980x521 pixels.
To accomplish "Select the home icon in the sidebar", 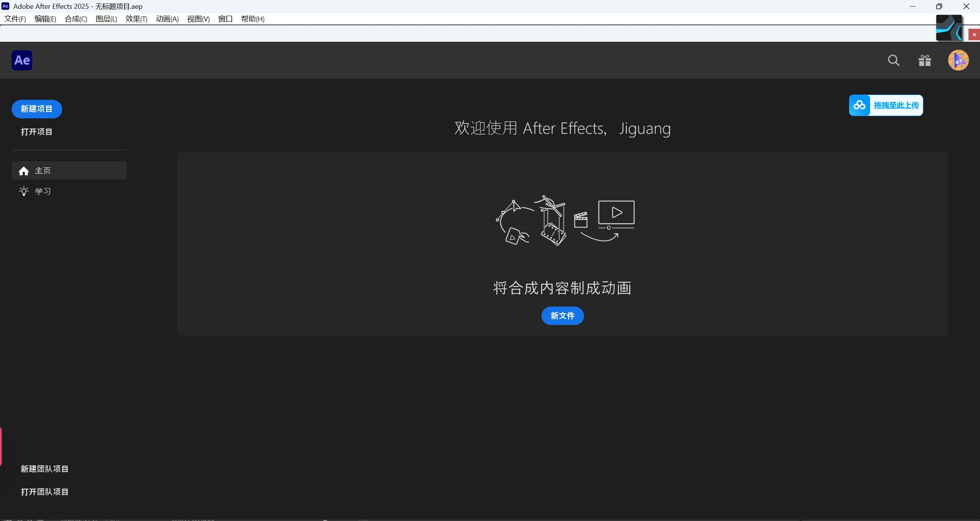I will pyautogui.click(x=24, y=171).
